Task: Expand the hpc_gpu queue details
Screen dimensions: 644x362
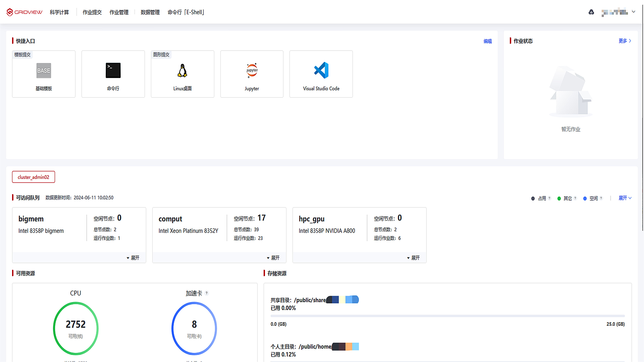Action: pyautogui.click(x=414, y=258)
